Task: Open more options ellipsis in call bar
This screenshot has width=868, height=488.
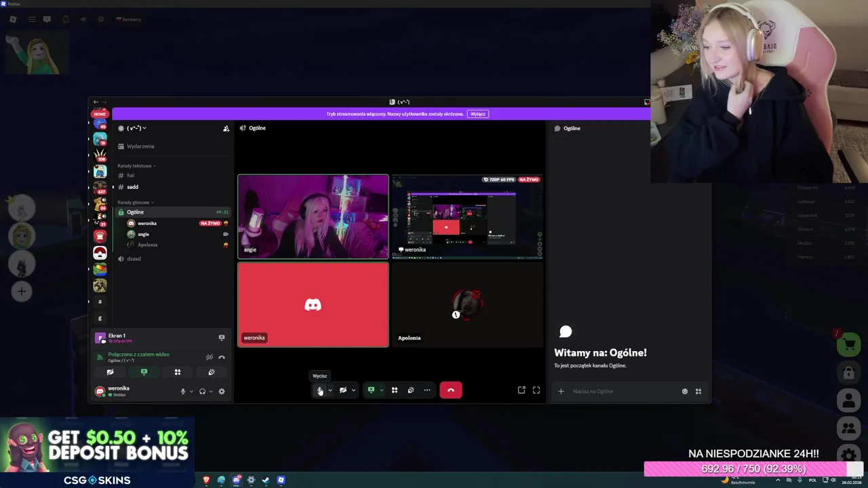Action: (427, 390)
